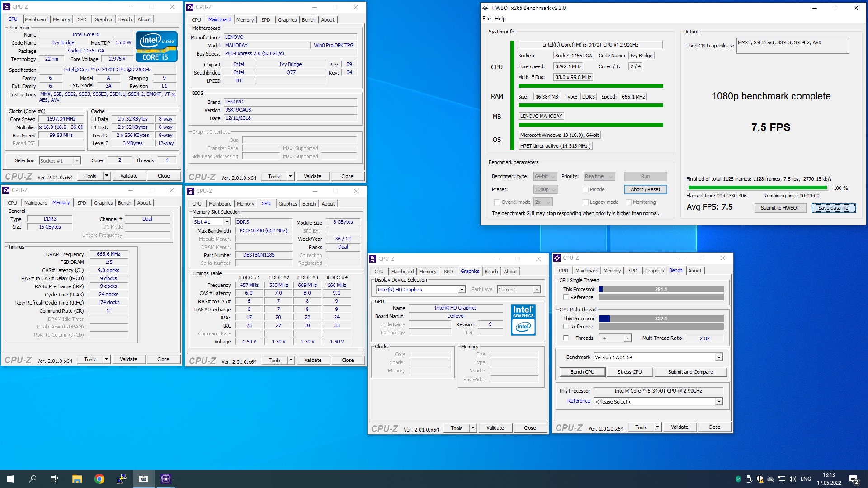
Task: Check Reference under CPU Single Thread
Action: click(x=566, y=297)
